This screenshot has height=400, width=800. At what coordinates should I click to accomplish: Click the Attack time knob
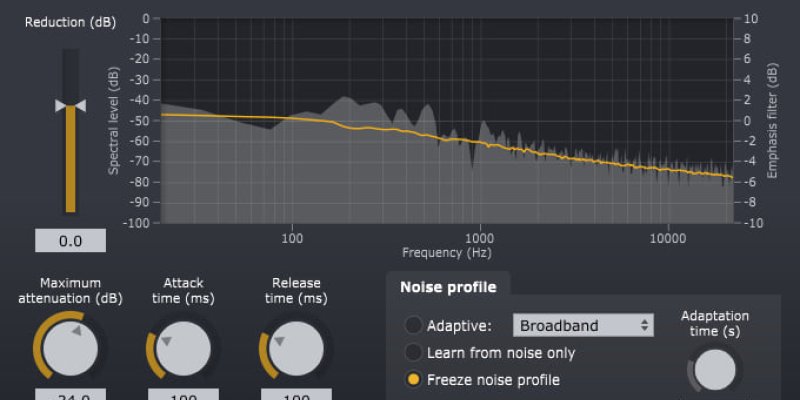pyautogui.click(x=183, y=348)
